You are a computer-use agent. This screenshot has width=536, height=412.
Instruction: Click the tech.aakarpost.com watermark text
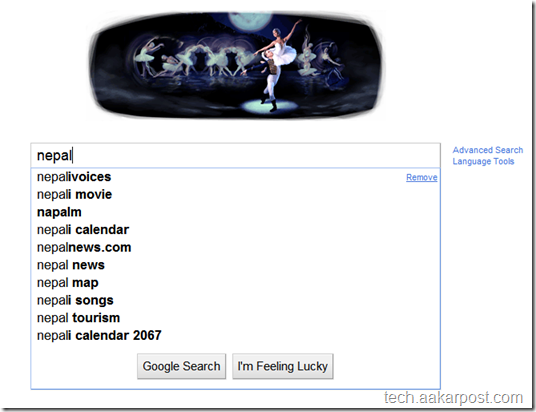453,398
